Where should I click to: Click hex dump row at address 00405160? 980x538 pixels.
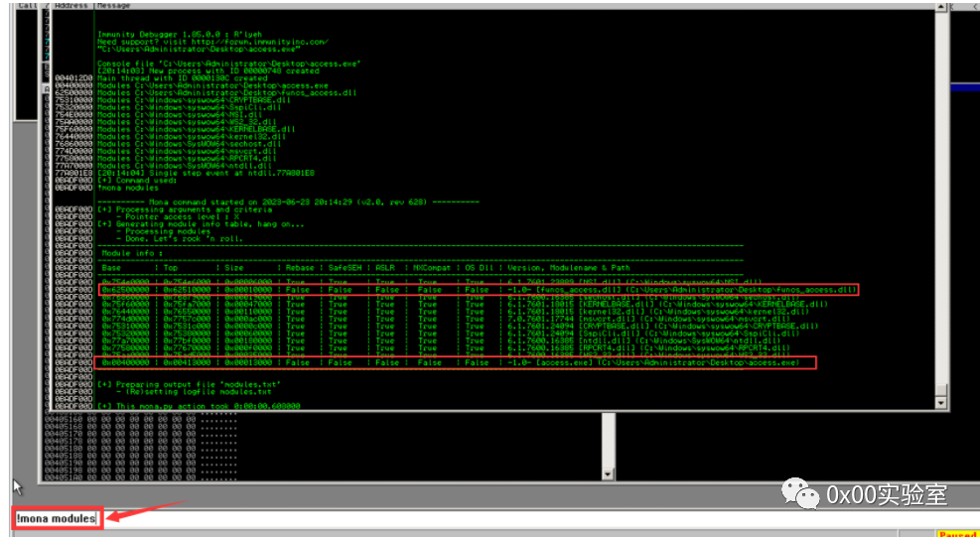click(141, 419)
